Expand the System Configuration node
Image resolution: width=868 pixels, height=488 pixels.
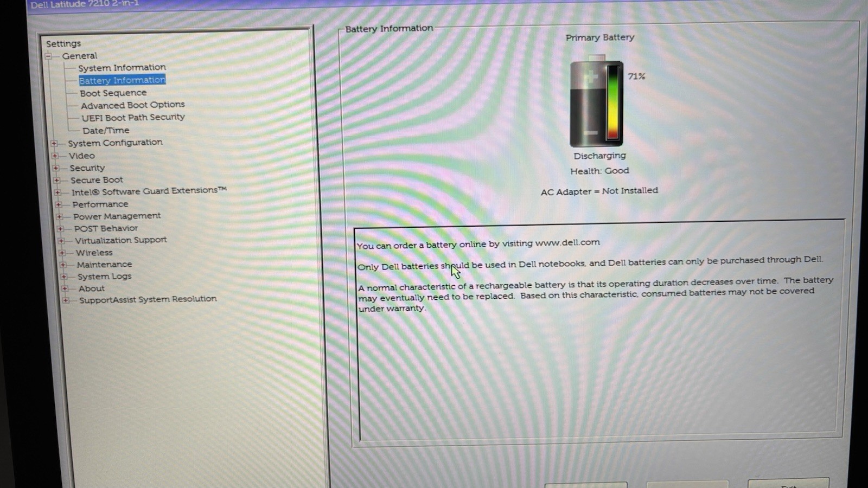pyautogui.click(x=54, y=143)
